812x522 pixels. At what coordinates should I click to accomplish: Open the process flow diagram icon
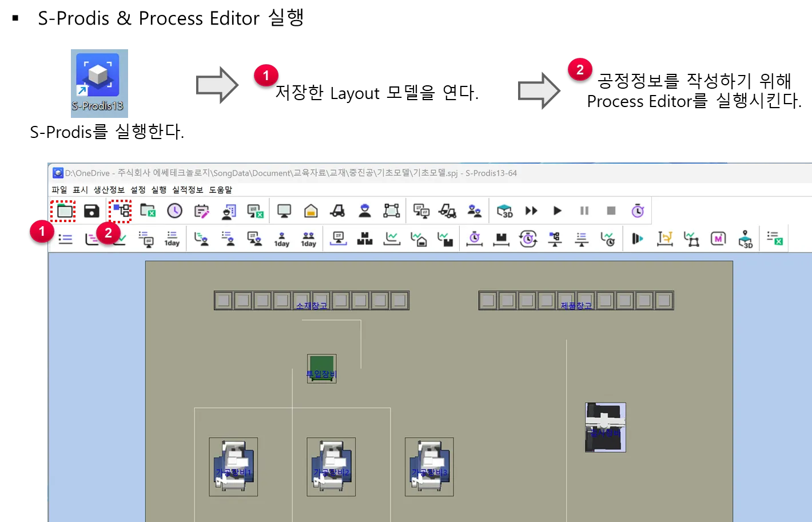pyautogui.click(x=121, y=211)
